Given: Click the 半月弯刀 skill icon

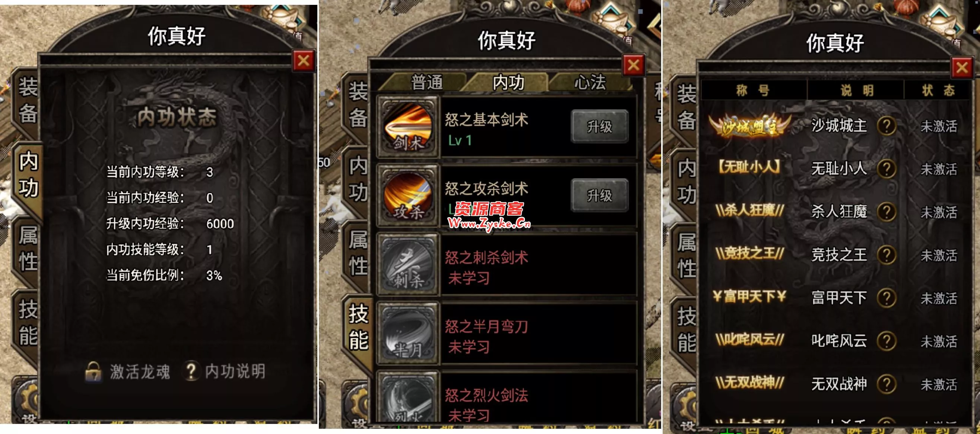Looking at the screenshot, I should coord(407,333).
